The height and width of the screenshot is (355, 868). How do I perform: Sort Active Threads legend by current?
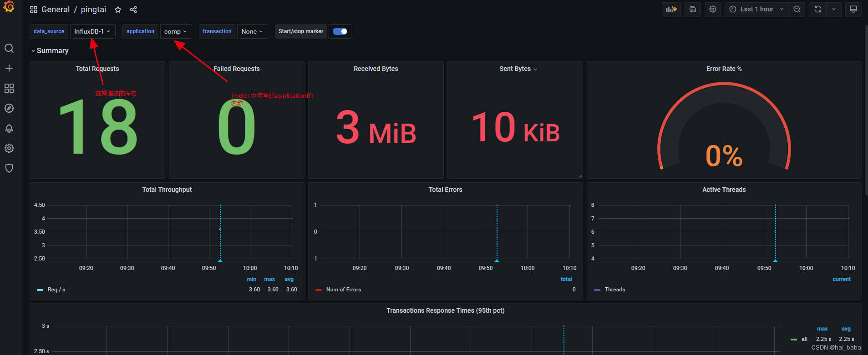pyautogui.click(x=841, y=279)
